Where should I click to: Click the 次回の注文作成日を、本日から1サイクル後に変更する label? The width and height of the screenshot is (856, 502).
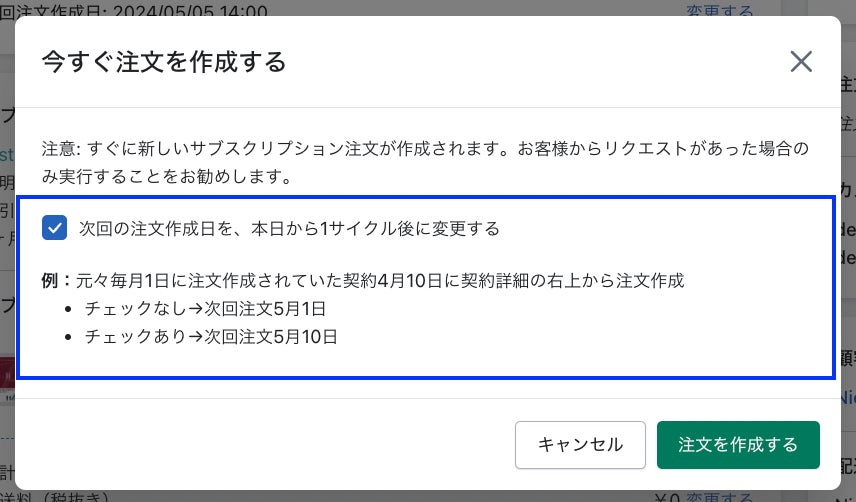(x=289, y=228)
